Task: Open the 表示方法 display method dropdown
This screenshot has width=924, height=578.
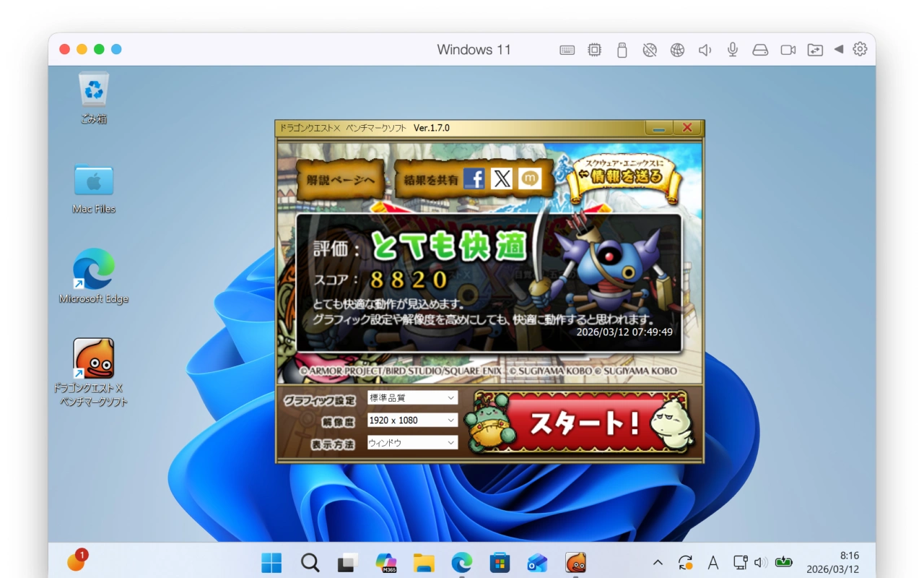Action: click(x=412, y=442)
